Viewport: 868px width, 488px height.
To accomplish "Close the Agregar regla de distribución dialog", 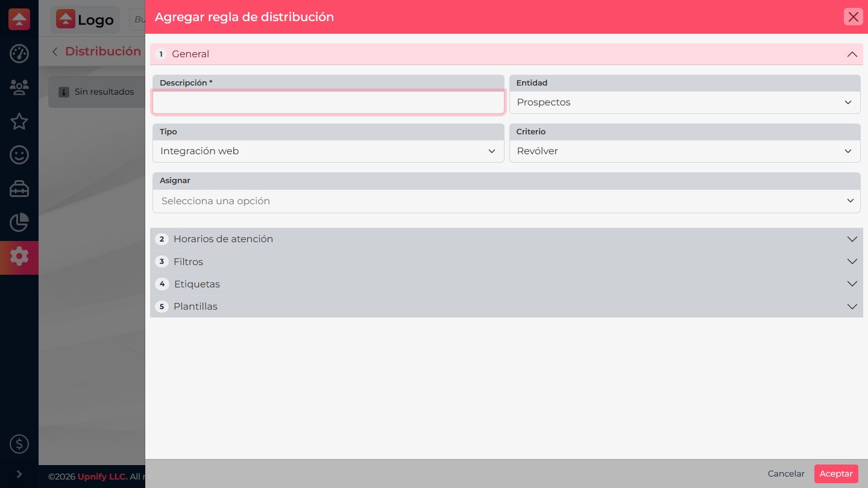I will [854, 17].
